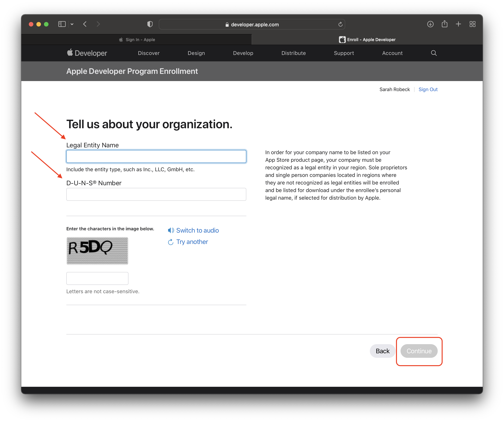This screenshot has width=504, height=422.
Task: Add a new tab with plus icon
Action: click(x=458, y=24)
